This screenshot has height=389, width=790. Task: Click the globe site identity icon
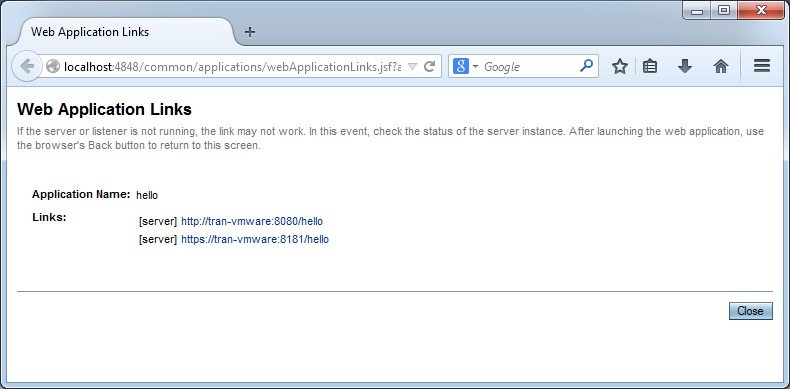point(52,67)
